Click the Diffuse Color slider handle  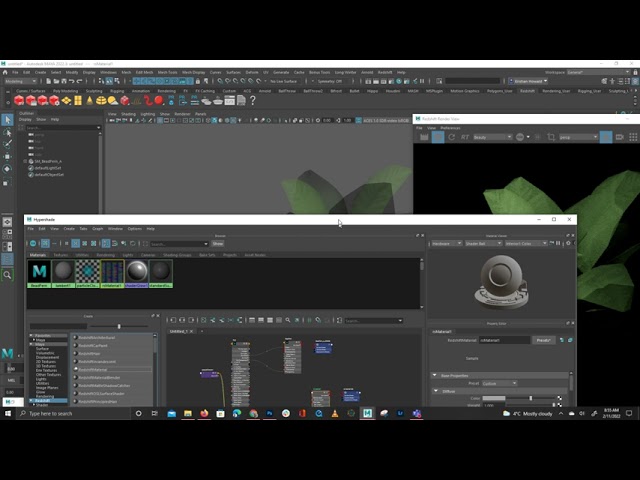[x=531, y=398]
